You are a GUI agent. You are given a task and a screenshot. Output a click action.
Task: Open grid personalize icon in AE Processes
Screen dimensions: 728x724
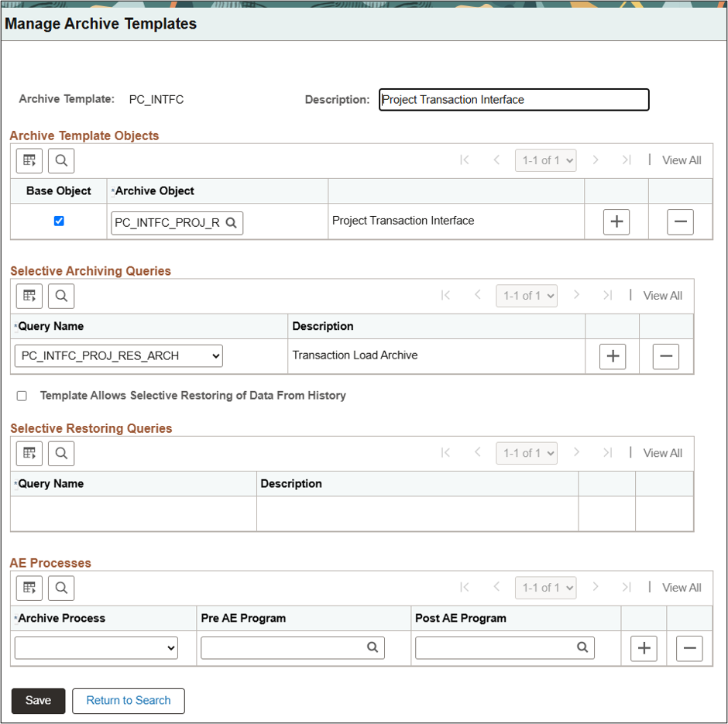click(29, 588)
